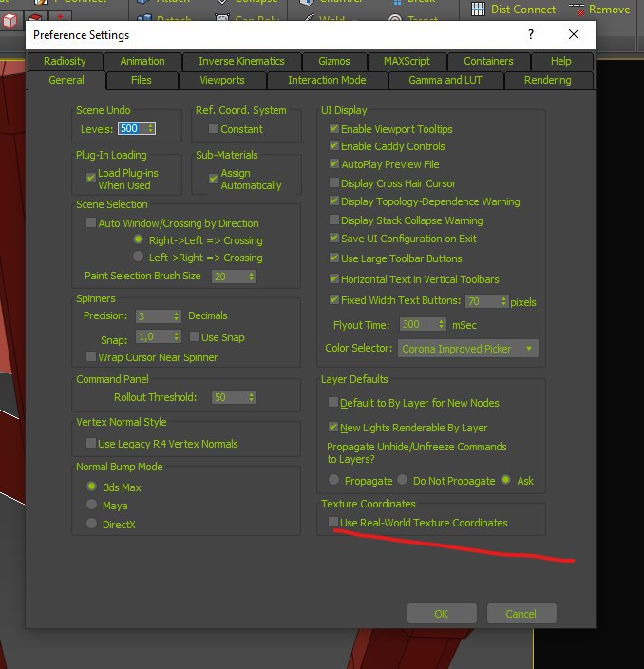Image resolution: width=644 pixels, height=669 pixels.
Task: Click the Dist Connect grid icon
Action: [478, 10]
